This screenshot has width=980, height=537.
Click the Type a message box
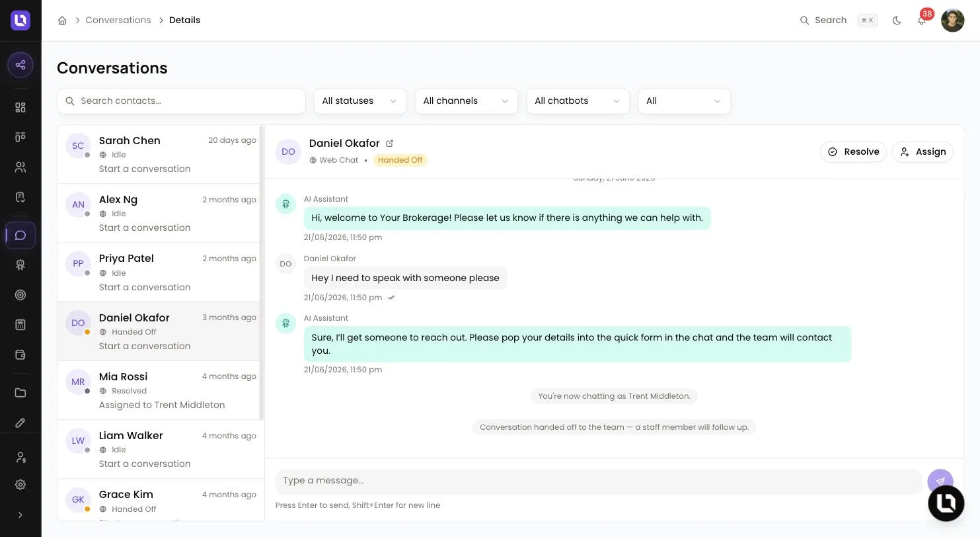click(599, 481)
